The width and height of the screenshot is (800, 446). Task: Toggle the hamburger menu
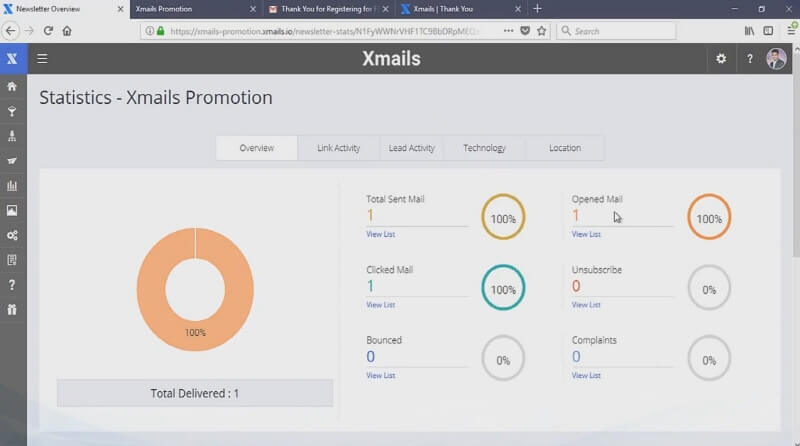[x=42, y=59]
